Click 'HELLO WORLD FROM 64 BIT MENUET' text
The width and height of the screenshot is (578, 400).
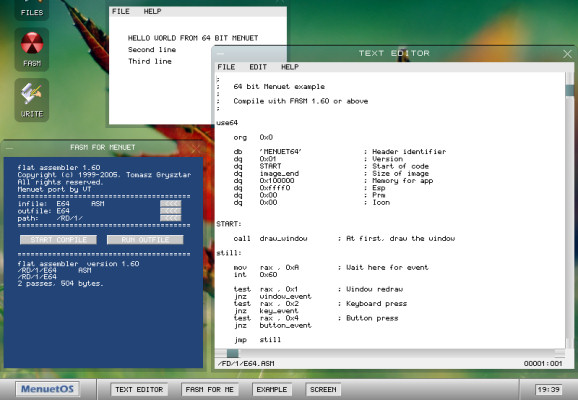click(x=193, y=38)
